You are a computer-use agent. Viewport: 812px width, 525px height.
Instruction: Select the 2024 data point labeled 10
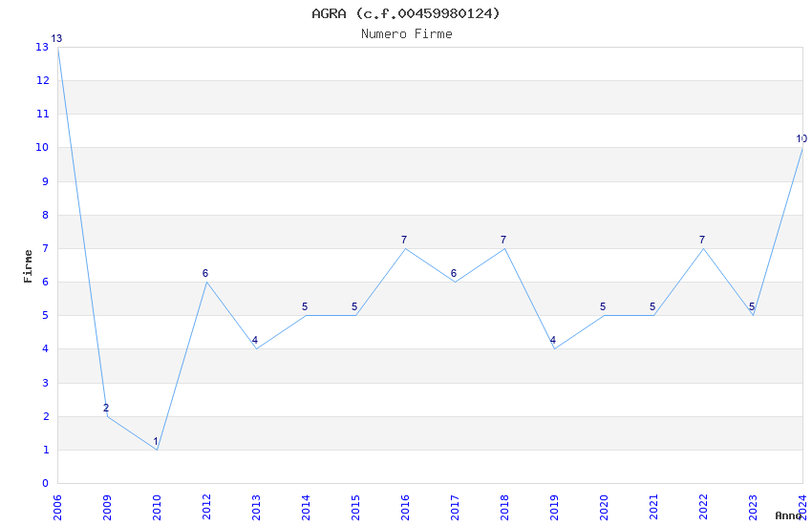click(802, 148)
